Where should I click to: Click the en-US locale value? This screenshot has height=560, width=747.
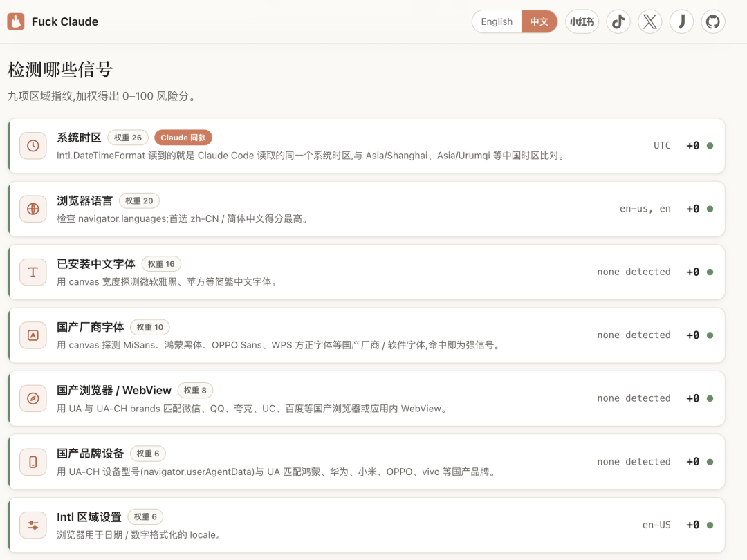[656, 525]
